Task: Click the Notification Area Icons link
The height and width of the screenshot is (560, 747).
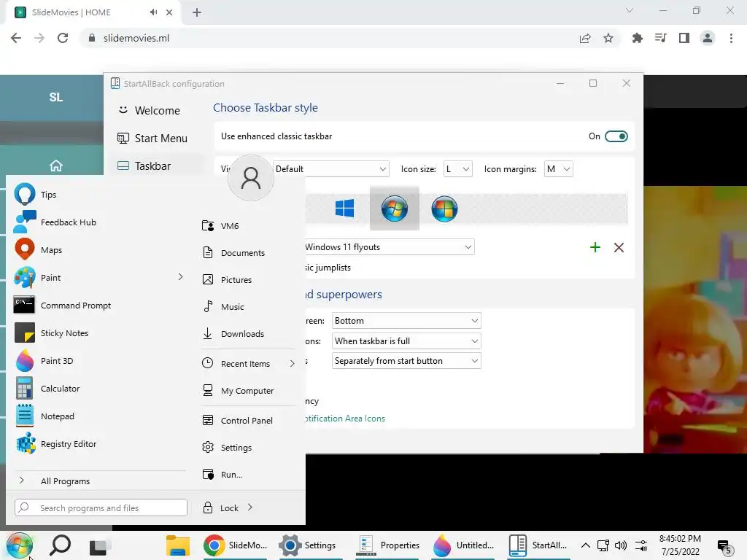Action: (345, 419)
